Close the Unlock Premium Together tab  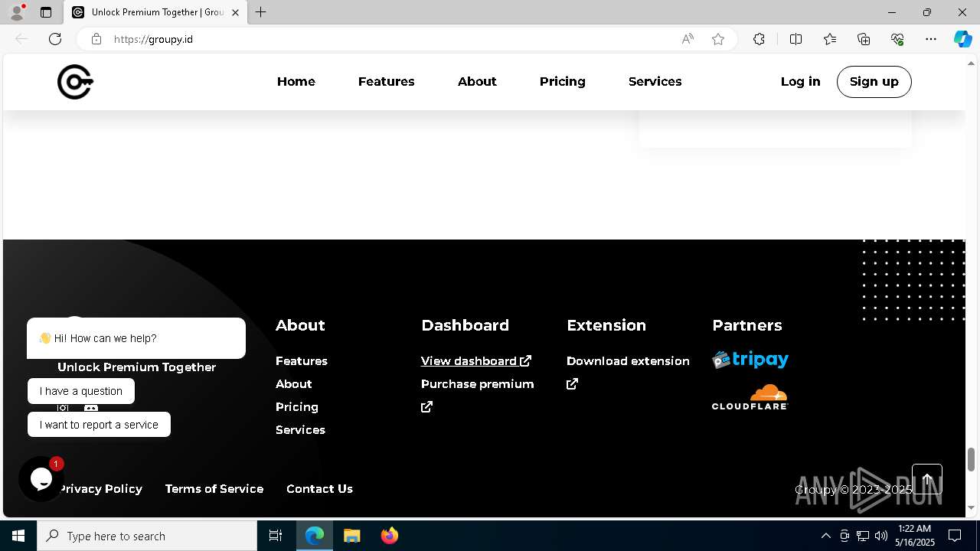point(235,12)
